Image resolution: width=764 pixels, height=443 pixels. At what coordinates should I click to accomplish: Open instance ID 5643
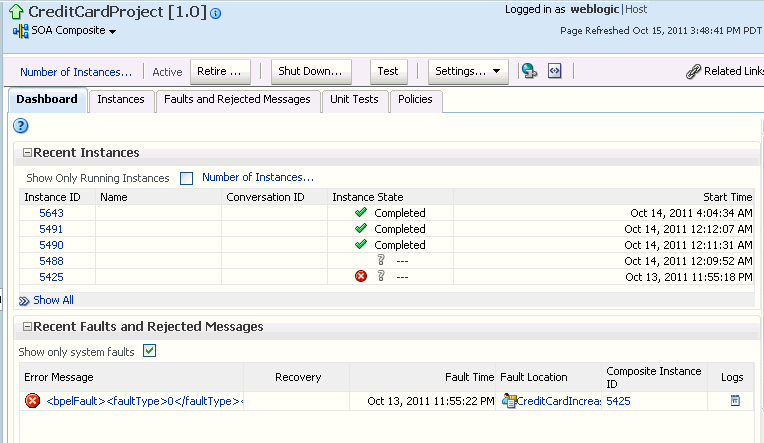click(51, 213)
